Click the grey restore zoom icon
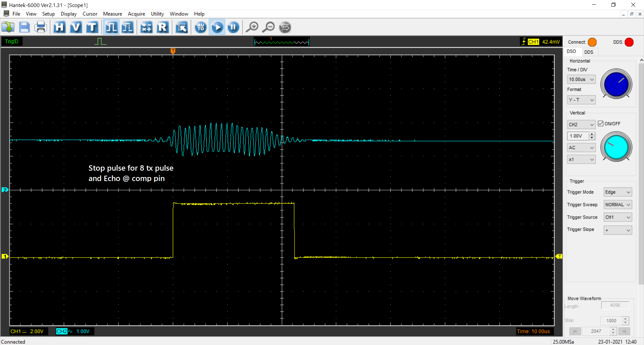644x345 pixels. tap(285, 27)
